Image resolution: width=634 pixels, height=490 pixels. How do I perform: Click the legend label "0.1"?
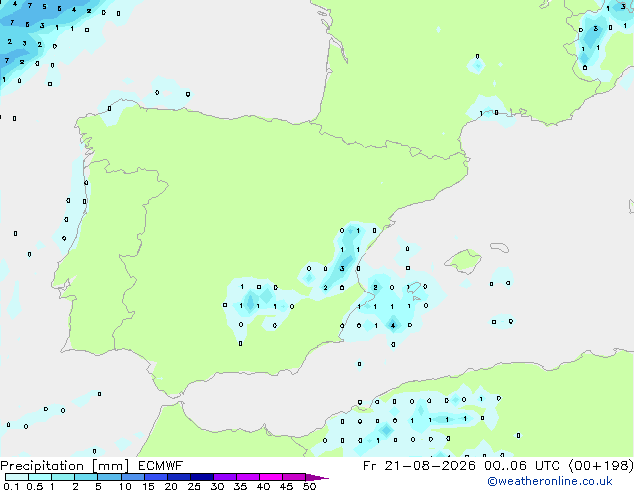pos(11,486)
